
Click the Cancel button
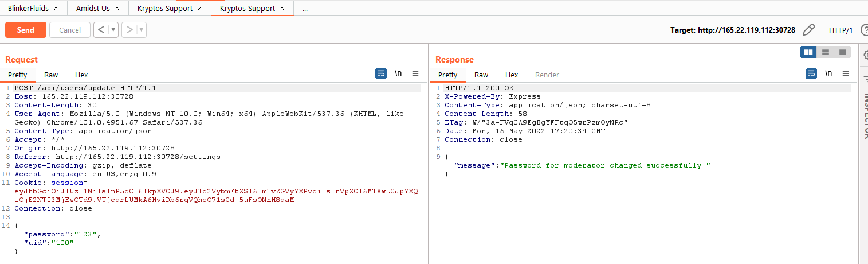pyautogui.click(x=70, y=30)
